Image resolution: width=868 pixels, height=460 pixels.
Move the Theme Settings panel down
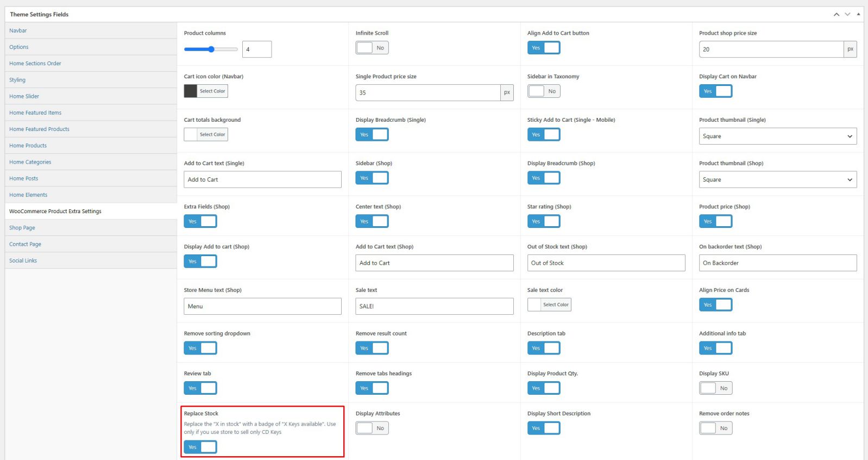[847, 14]
